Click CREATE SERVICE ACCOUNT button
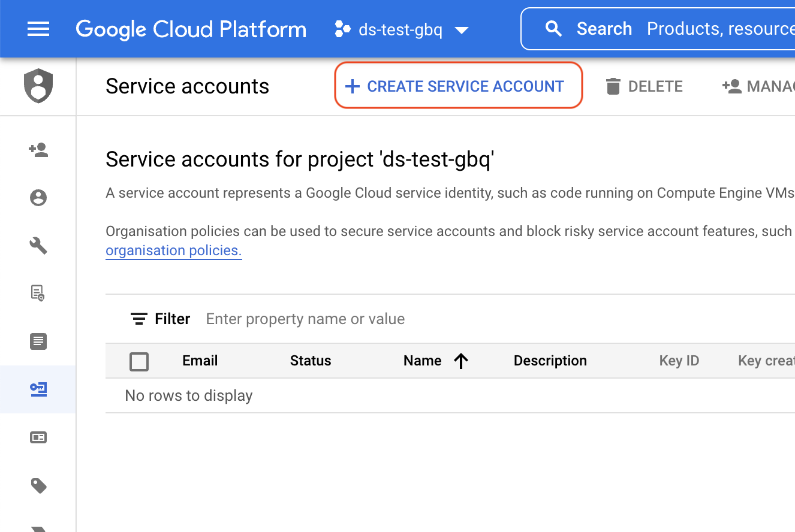 pyautogui.click(x=459, y=86)
